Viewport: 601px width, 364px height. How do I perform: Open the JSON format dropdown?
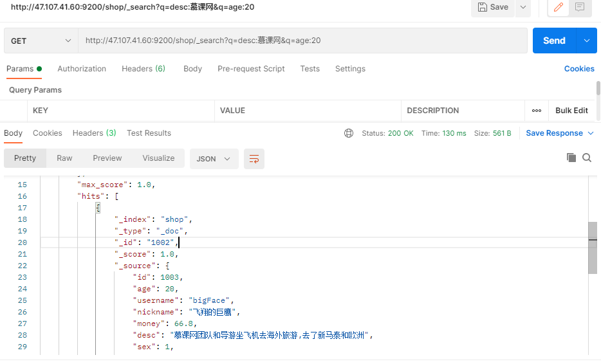[x=214, y=159]
